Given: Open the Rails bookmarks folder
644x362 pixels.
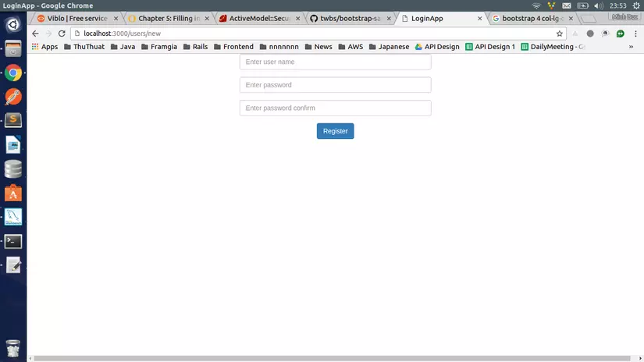Looking at the screenshot, I should point(195,47).
